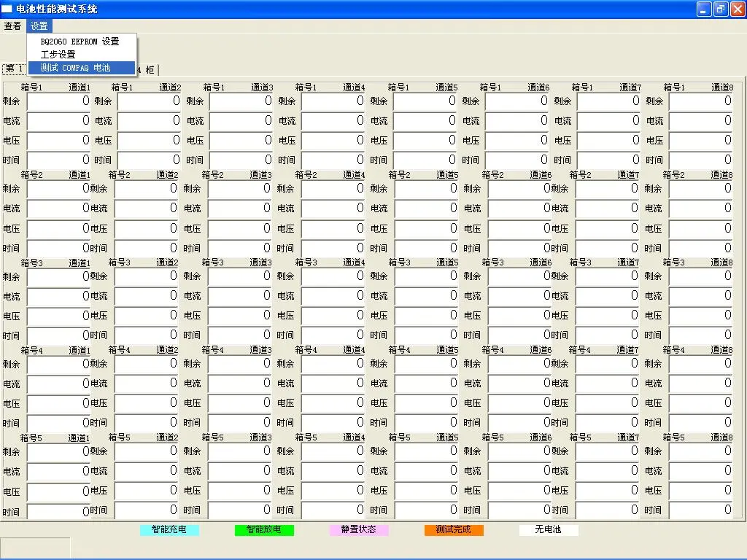Click the 电流 field of 箱号3 通道3

[x=239, y=296]
